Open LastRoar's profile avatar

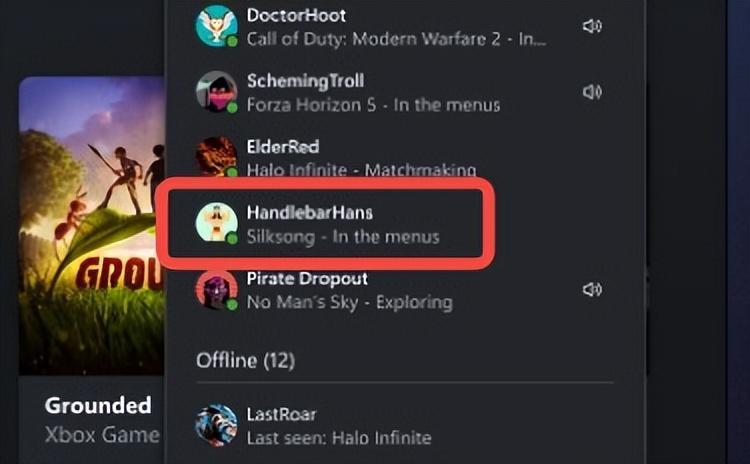216,425
